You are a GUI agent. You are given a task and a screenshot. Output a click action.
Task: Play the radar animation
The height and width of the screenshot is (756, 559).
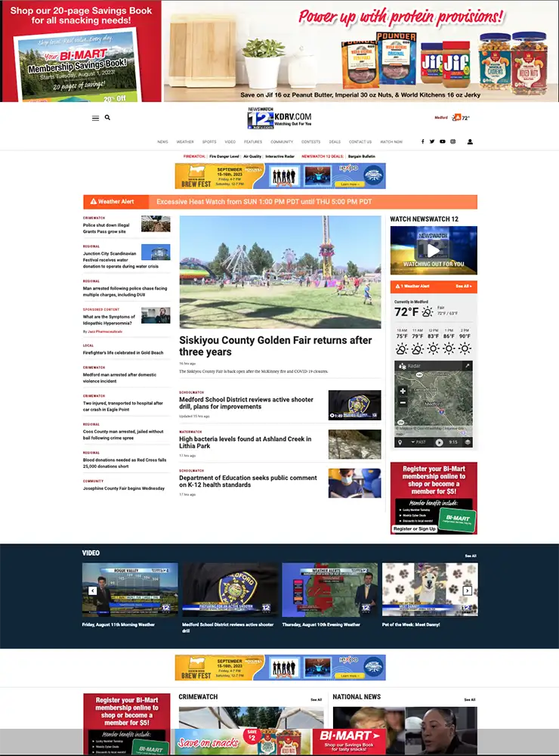pos(439,442)
